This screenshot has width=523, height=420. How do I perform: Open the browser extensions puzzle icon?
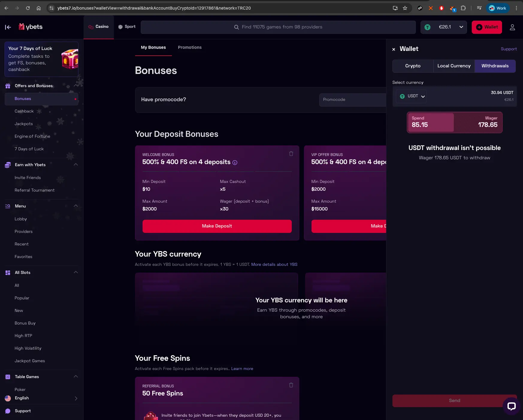(463, 8)
